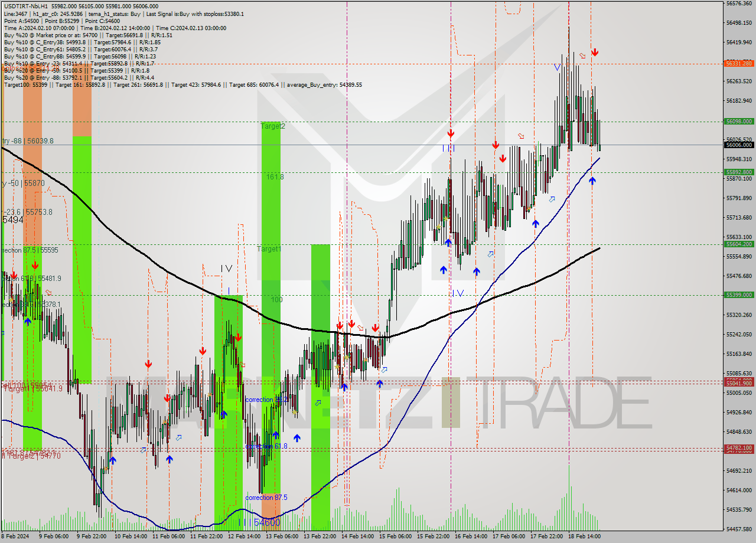Click the 56576.360 price axis label
This screenshot has height=543, width=756.
coord(739,4)
